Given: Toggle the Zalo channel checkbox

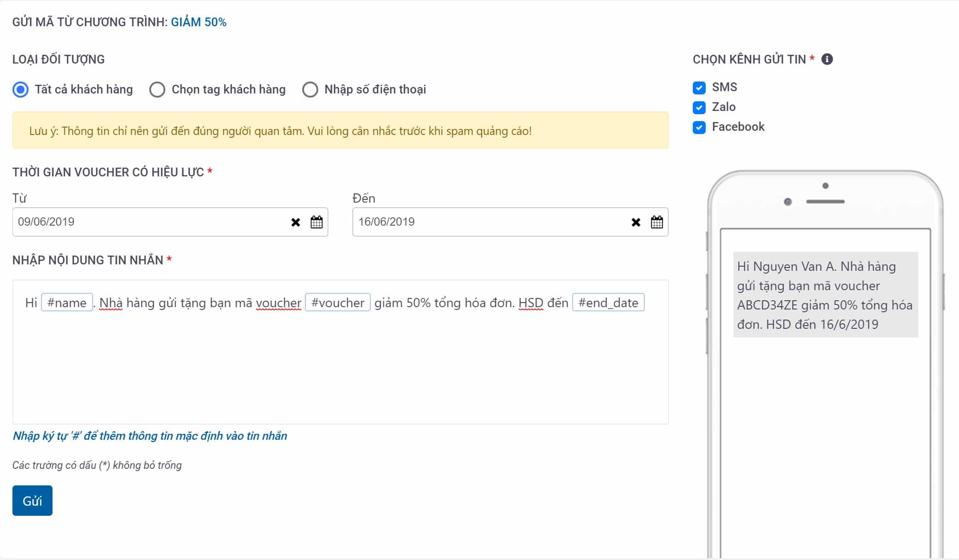Looking at the screenshot, I should (699, 107).
